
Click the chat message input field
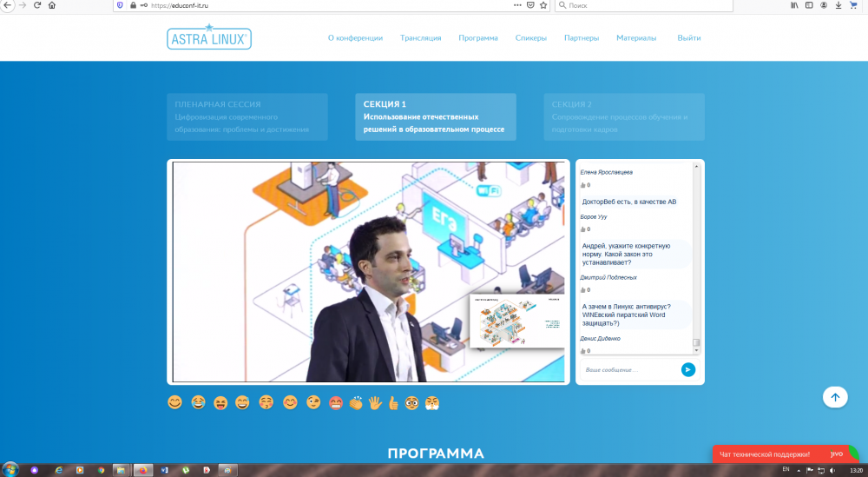click(x=629, y=370)
